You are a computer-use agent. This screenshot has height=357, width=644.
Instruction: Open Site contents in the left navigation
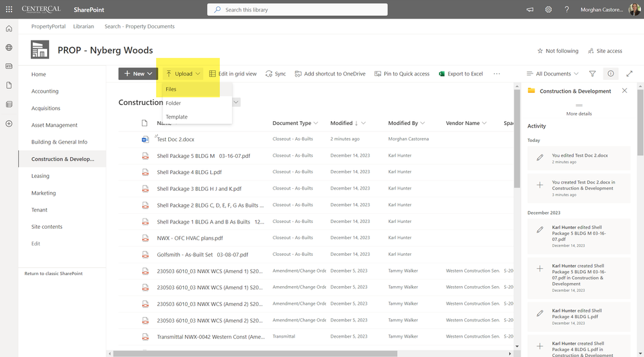(47, 227)
